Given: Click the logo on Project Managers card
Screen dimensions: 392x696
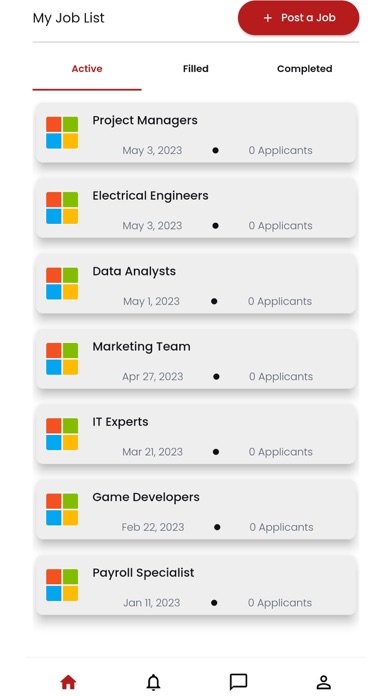Looking at the screenshot, I should click(62, 133).
